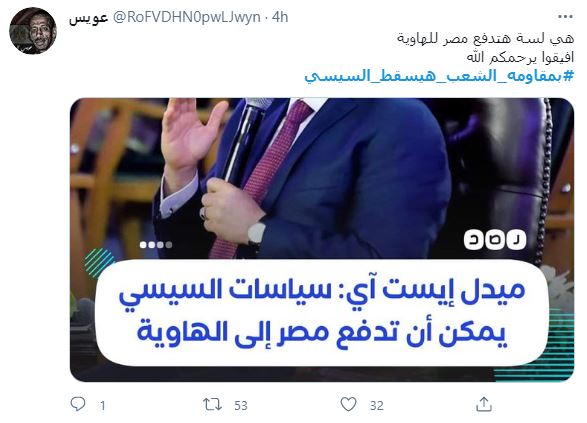
Task: Open the attached news image thumbnail
Action: [322, 240]
